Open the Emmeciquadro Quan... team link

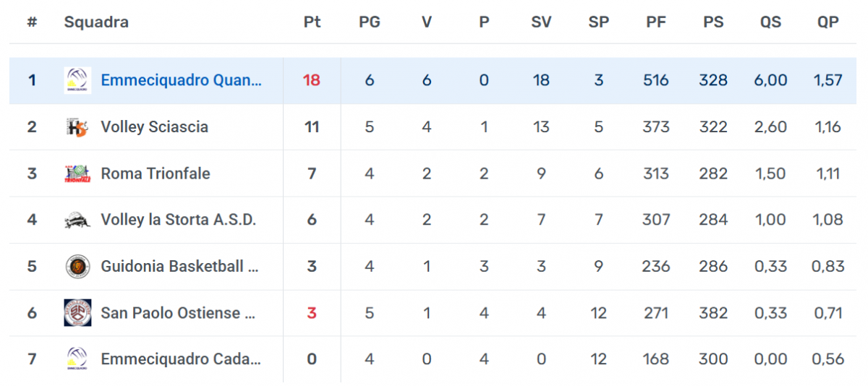(x=181, y=80)
